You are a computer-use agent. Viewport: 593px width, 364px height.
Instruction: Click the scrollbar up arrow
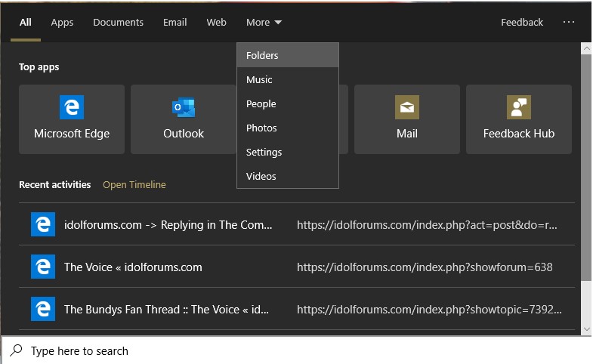tap(586, 48)
